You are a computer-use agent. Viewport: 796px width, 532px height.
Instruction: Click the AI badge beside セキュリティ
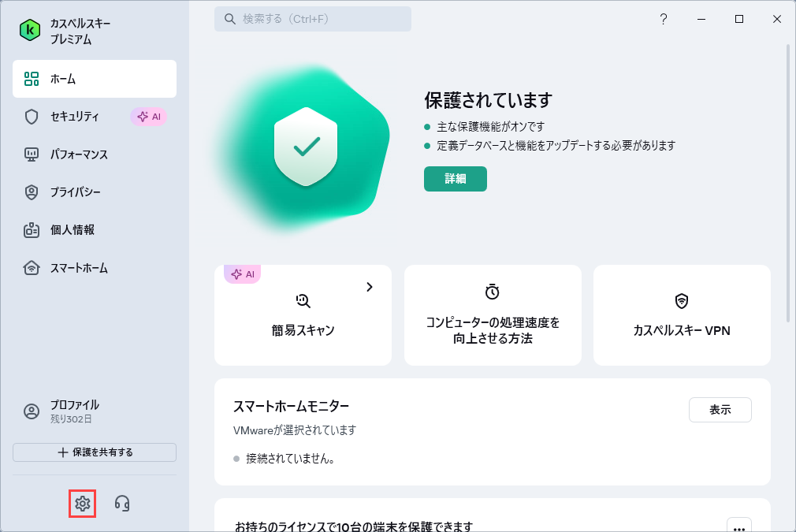(x=149, y=117)
